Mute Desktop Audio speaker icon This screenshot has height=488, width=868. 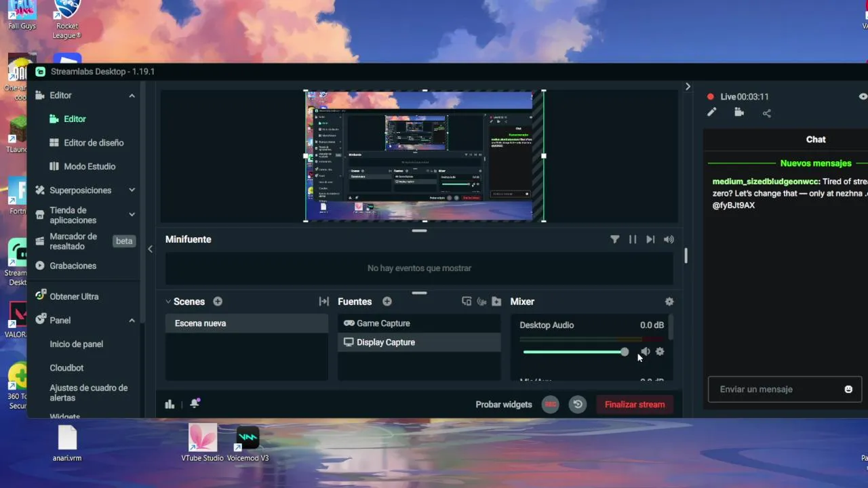pyautogui.click(x=645, y=352)
